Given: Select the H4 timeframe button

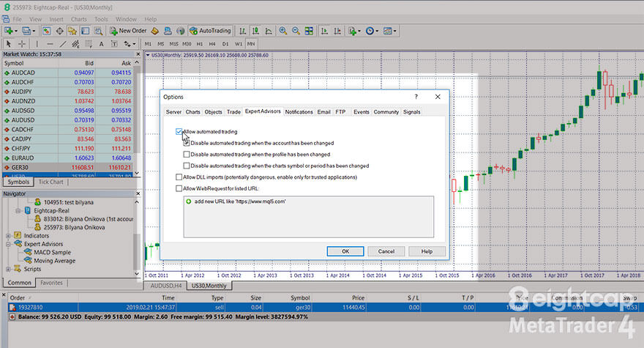Looking at the screenshot, I should (212, 44).
